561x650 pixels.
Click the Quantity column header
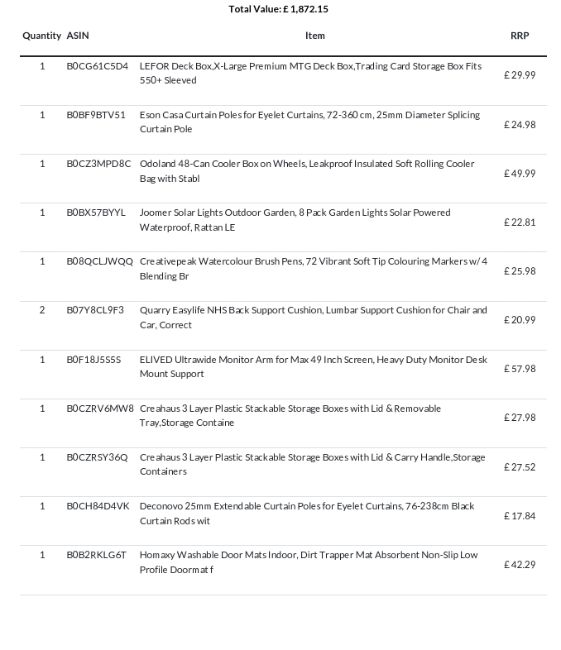41,36
